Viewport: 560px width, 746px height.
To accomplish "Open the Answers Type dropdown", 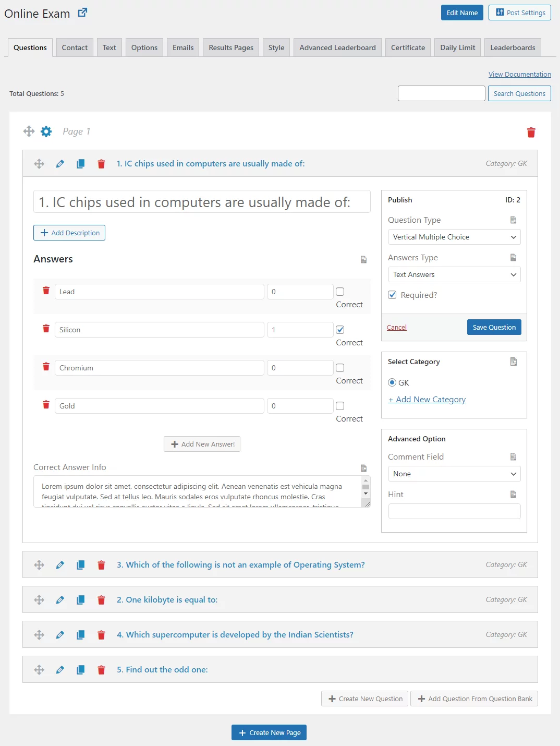I will (x=454, y=274).
